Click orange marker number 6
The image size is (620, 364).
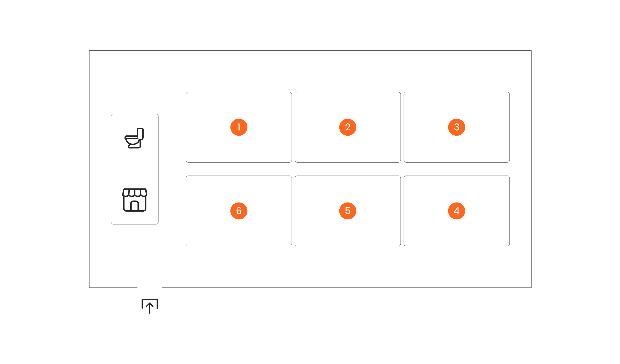pos(239,211)
